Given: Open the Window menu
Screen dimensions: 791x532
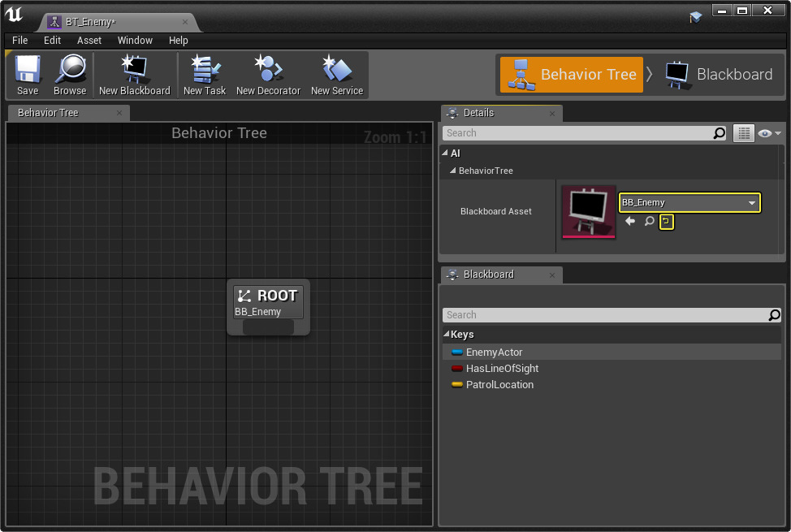Looking at the screenshot, I should point(135,40).
